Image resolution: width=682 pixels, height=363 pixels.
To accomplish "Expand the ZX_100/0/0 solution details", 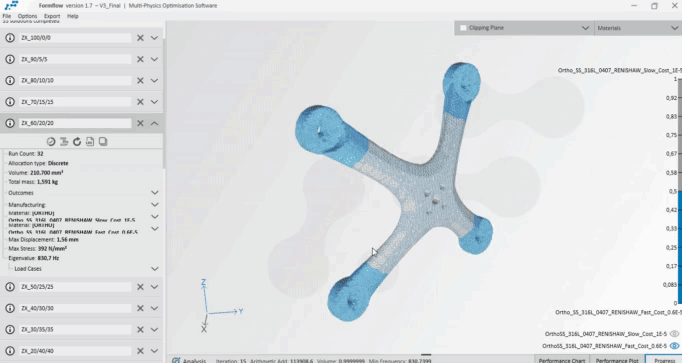I will [154, 38].
